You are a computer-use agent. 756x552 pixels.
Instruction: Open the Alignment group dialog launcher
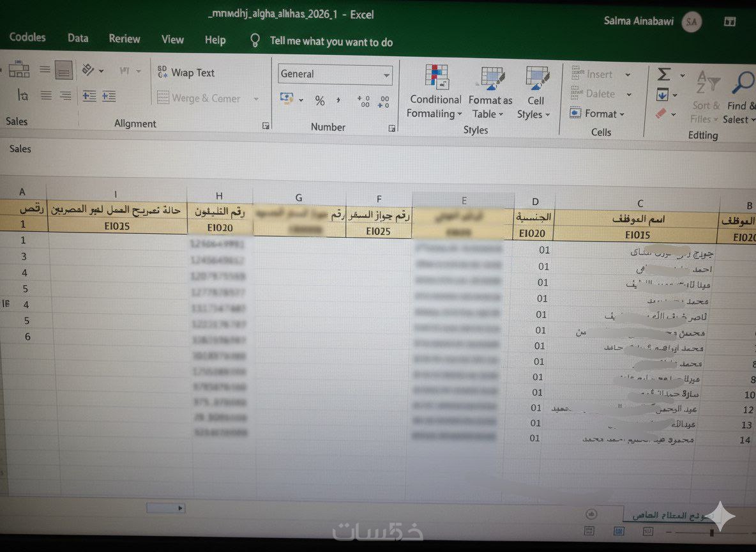[266, 126]
